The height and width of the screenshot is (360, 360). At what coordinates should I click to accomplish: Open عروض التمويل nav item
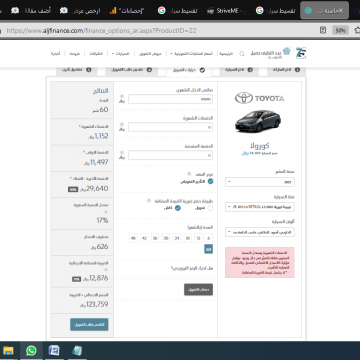coord(150,54)
